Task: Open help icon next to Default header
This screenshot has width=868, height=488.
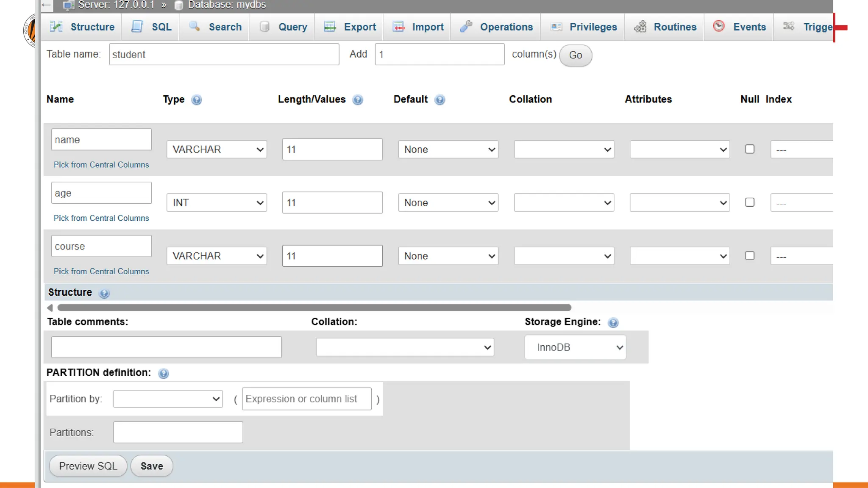Action: (x=440, y=100)
